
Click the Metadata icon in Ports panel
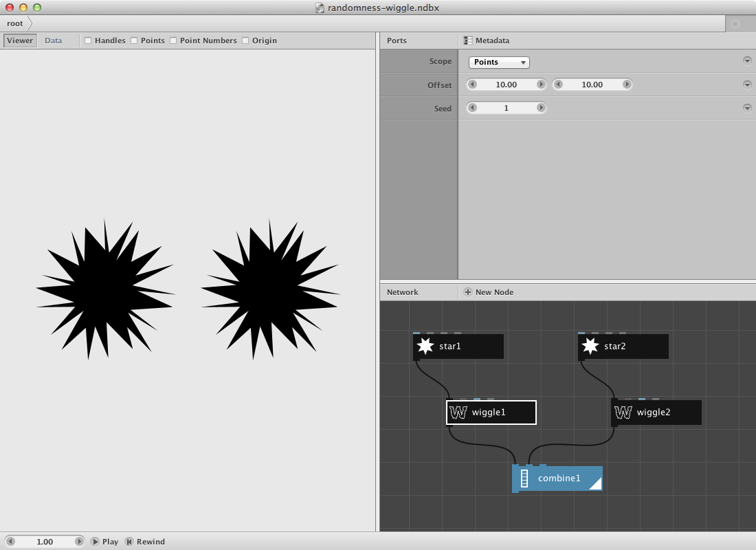coord(467,41)
